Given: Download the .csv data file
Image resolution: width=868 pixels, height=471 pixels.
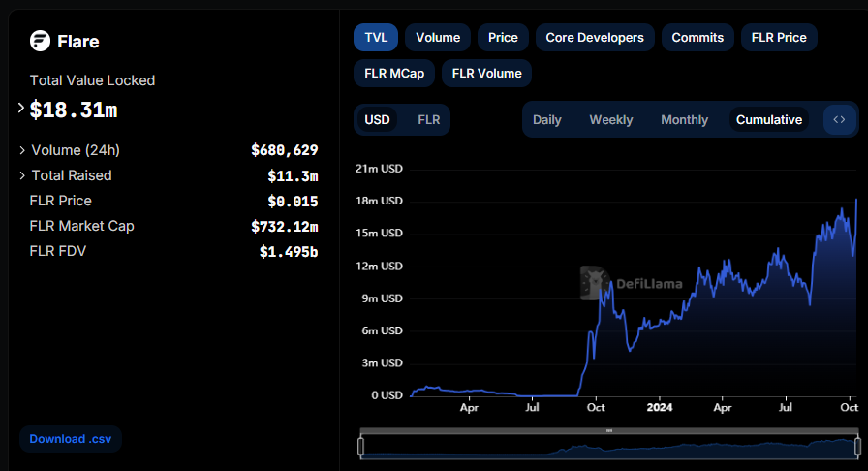Looking at the screenshot, I should pos(71,439).
